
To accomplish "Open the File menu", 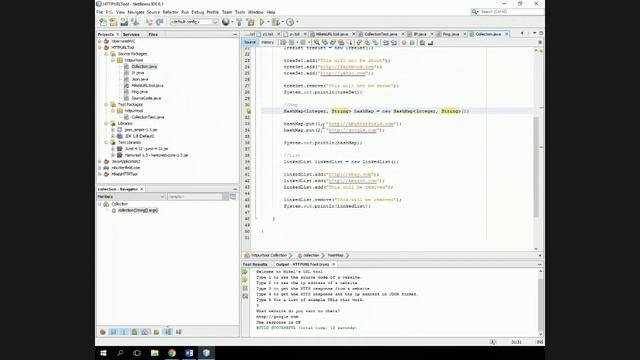I will (x=100, y=12).
